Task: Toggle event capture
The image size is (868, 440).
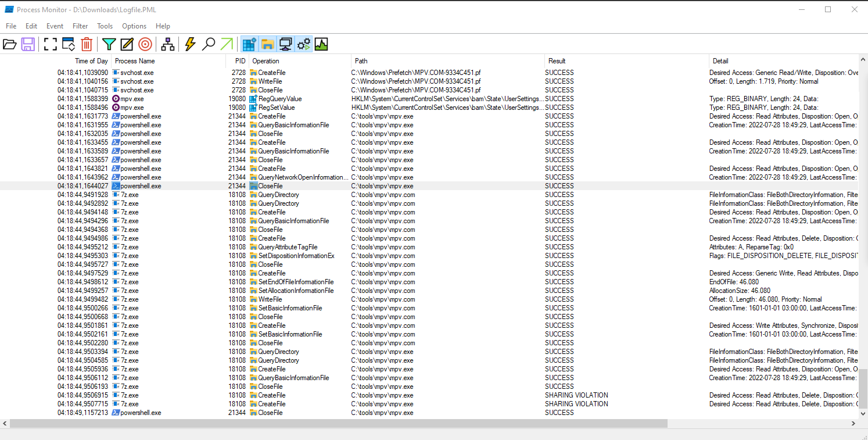Action: (x=49, y=44)
